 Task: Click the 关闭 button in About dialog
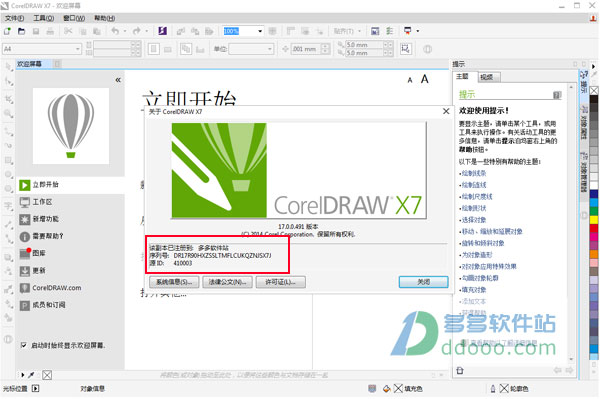click(424, 282)
